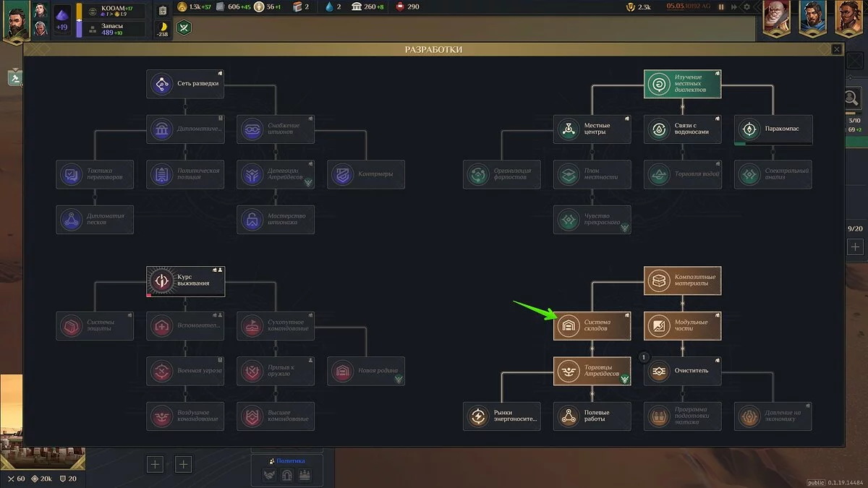Select the player leader portrait top-left
868x488 pixels.
[x=16, y=20]
